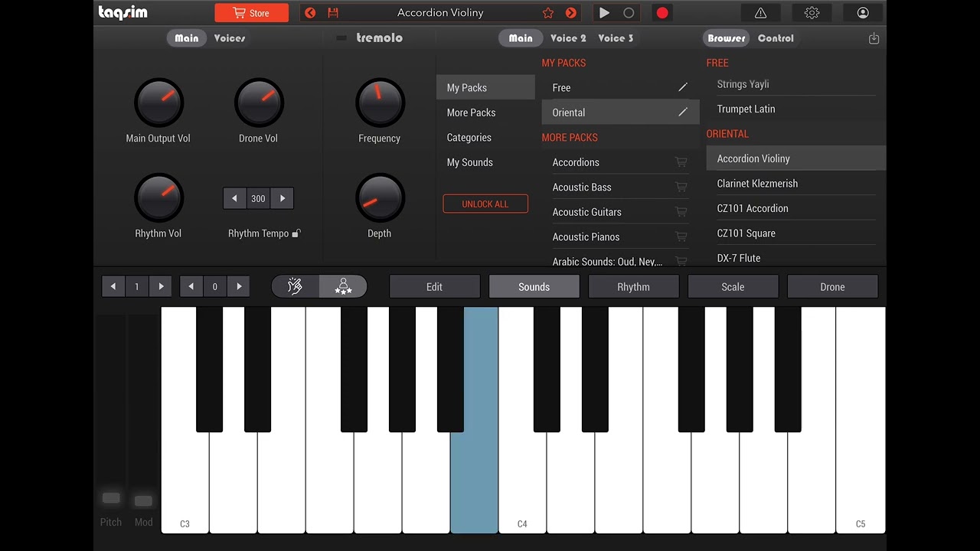980x551 pixels.
Task: Choose Clarinet Klezmerish sound
Action: click(796, 184)
